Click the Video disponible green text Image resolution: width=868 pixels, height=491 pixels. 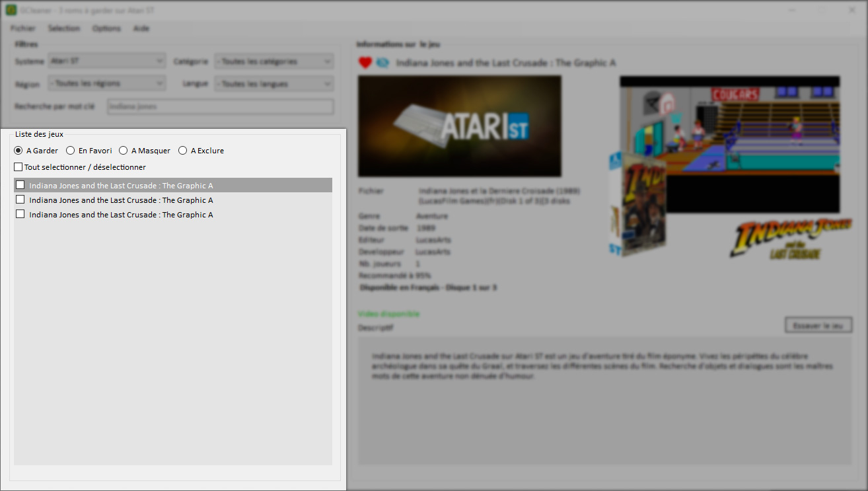(389, 314)
